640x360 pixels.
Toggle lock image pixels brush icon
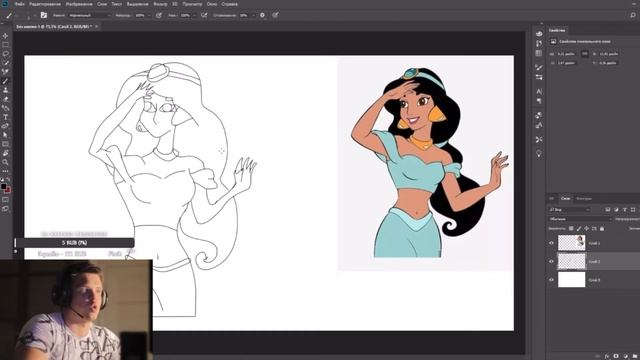click(x=579, y=229)
